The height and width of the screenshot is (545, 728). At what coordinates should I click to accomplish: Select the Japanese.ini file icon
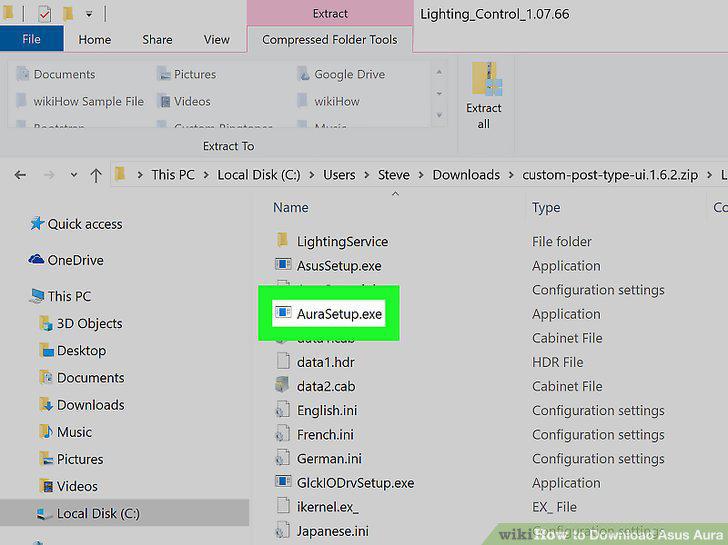point(283,530)
